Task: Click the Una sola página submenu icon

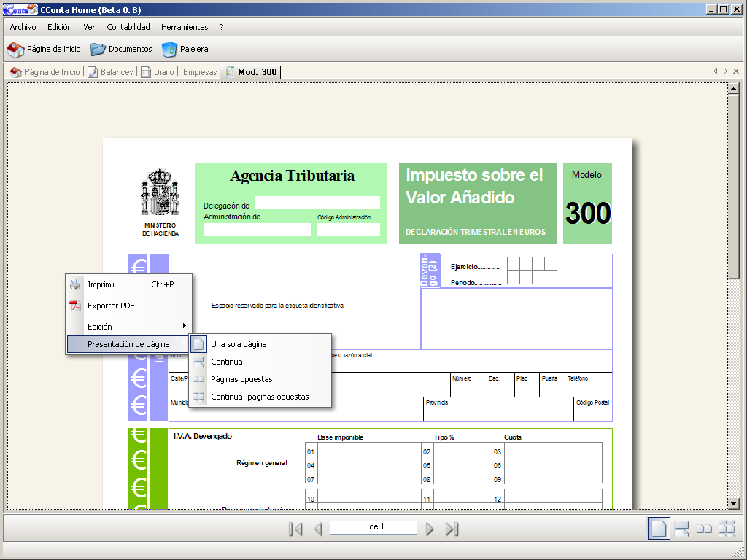Action: (x=198, y=344)
